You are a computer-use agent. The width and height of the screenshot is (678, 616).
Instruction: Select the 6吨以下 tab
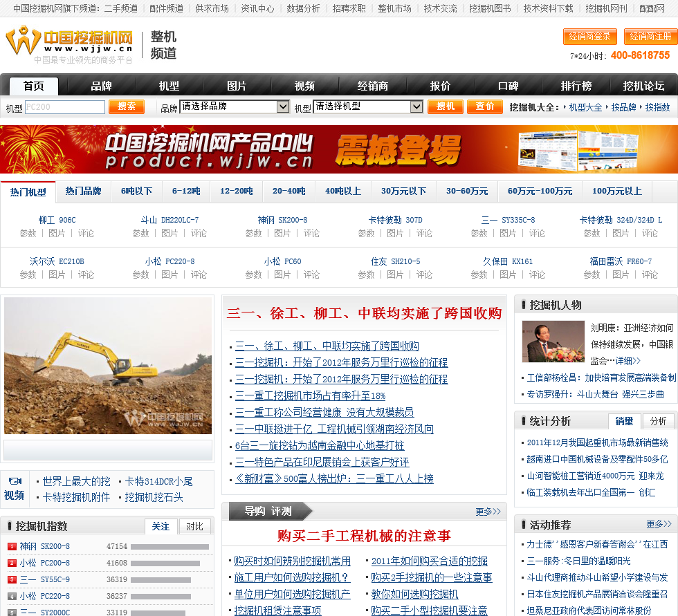(137, 191)
